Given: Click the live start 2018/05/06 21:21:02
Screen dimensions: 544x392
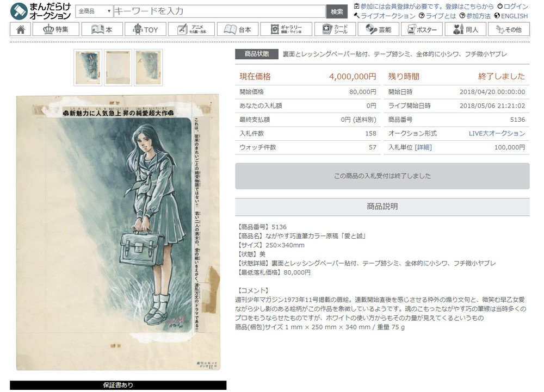Looking at the screenshot, I should (492, 105).
